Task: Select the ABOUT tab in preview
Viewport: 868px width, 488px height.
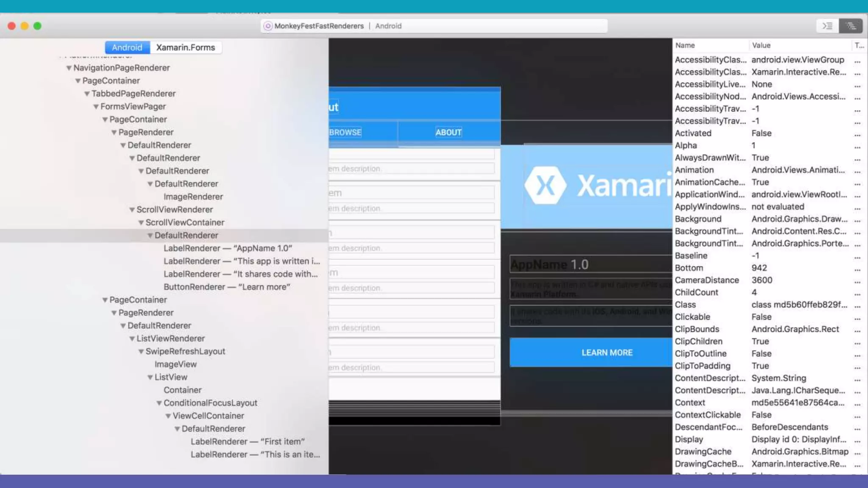Action: [448, 132]
